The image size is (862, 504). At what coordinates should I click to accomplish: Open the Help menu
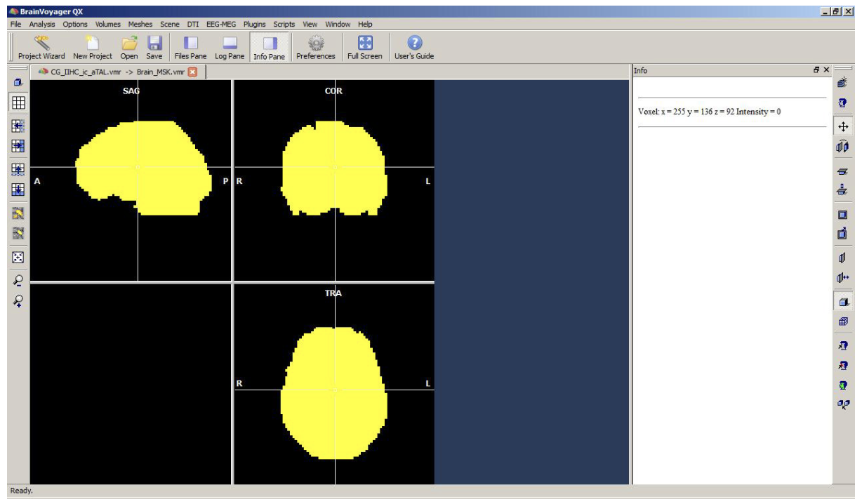pyautogui.click(x=365, y=24)
